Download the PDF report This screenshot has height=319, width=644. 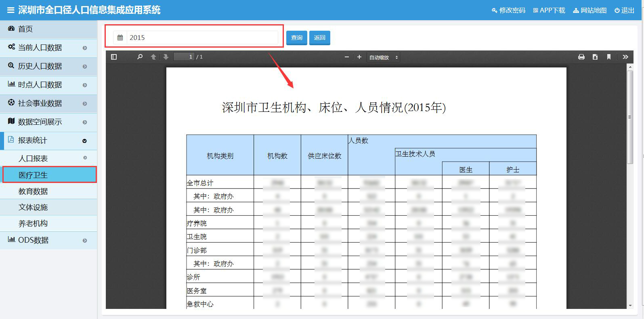pyautogui.click(x=595, y=57)
